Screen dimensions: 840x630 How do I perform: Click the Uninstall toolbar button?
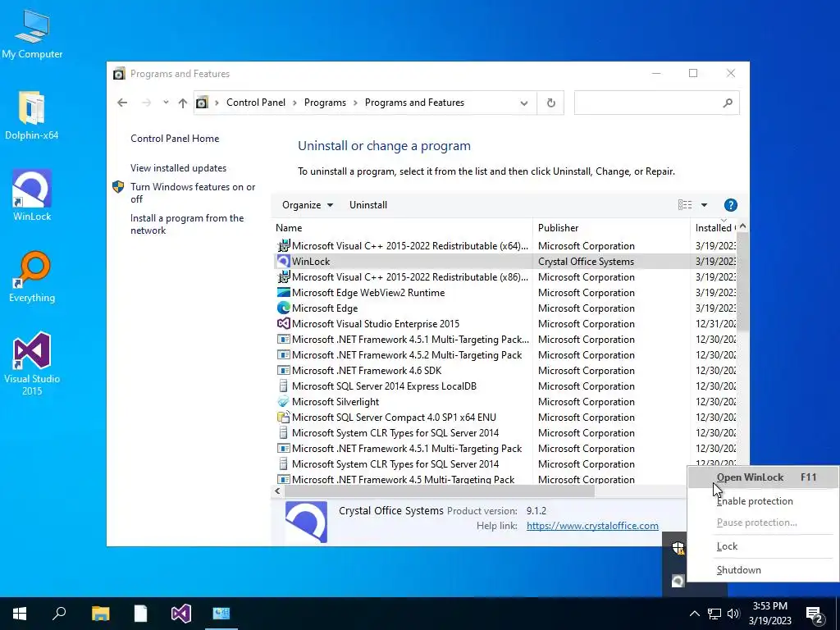tap(368, 205)
